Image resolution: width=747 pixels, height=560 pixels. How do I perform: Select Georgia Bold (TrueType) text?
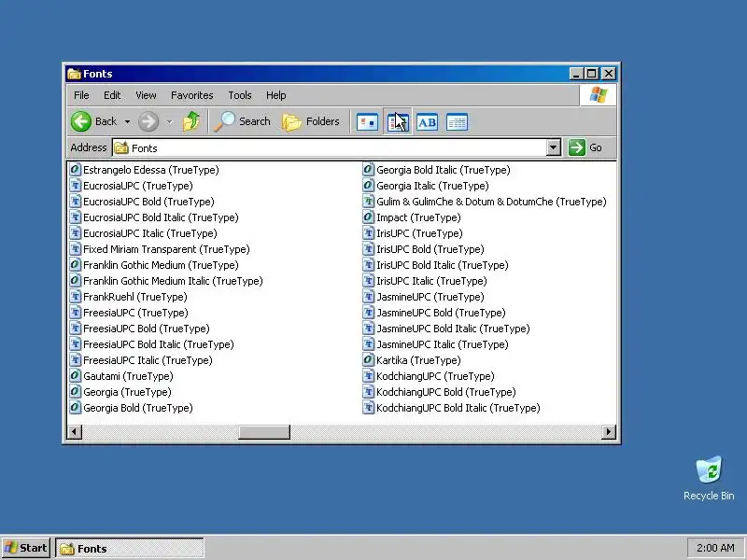tap(137, 408)
